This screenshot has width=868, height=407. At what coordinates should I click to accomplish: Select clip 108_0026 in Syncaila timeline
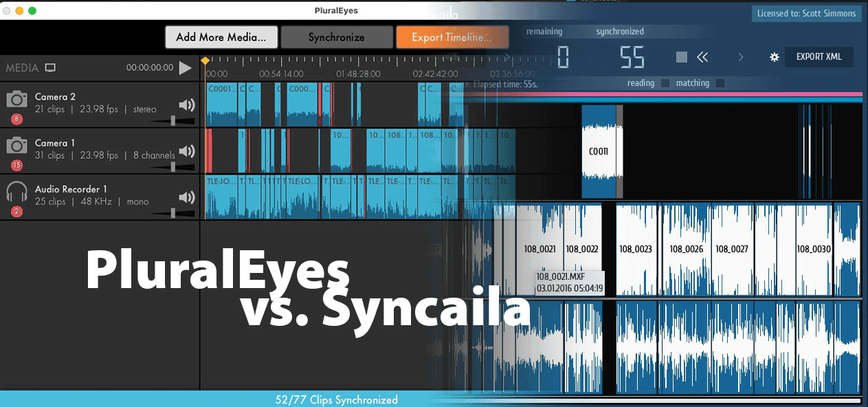click(686, 250)
